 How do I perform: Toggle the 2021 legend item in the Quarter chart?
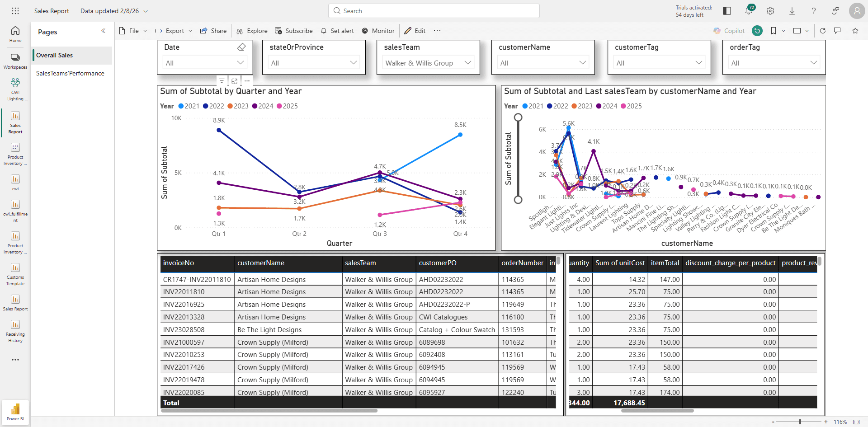[x=189, y=106]
